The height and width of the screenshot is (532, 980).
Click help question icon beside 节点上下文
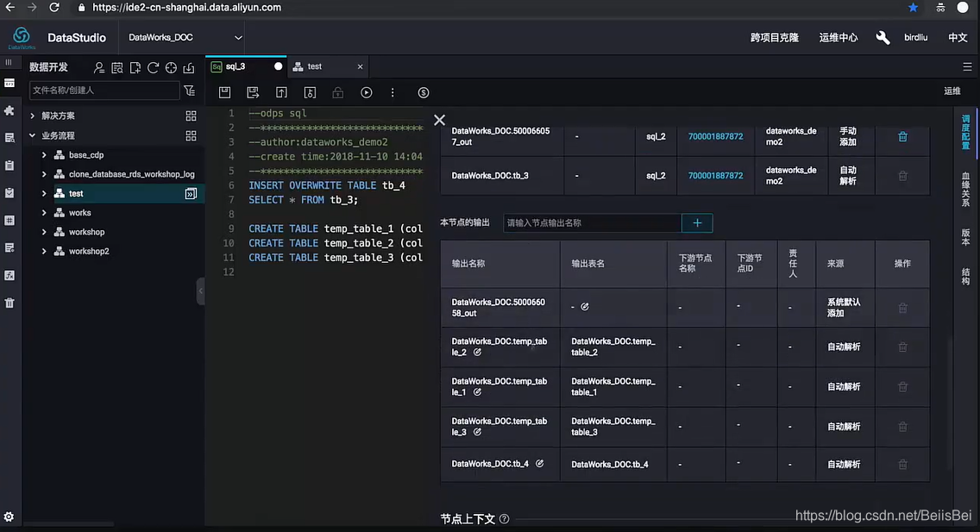point(505,519)
